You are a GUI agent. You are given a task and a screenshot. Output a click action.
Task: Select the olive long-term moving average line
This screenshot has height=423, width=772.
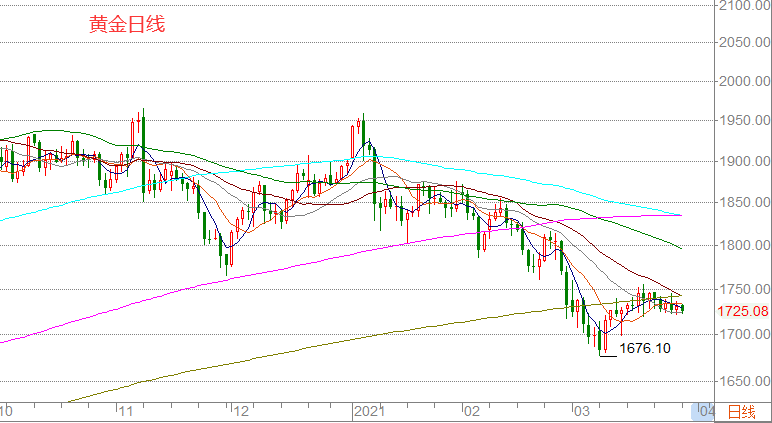tap(300, 357)
